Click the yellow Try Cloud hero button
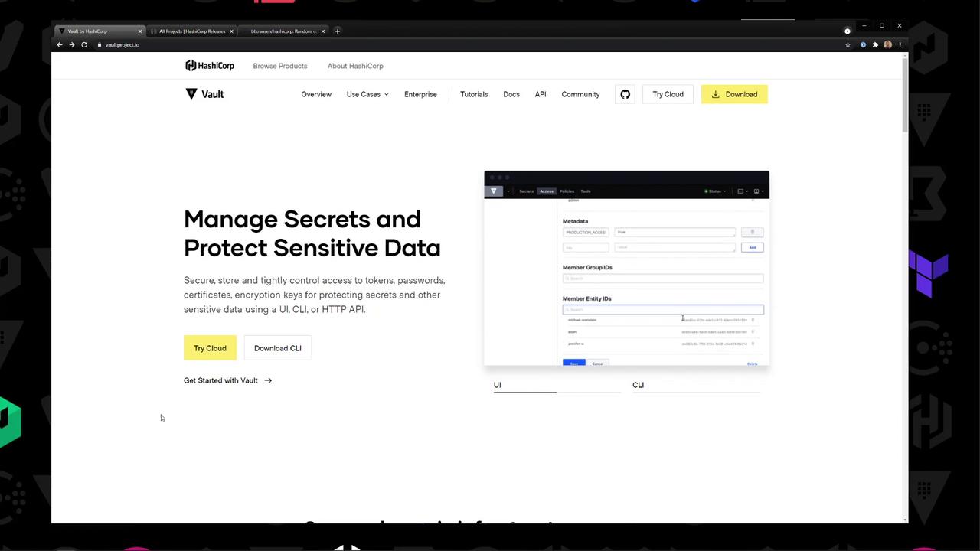Viewport: 980px width, 551px height. [210, 348]
